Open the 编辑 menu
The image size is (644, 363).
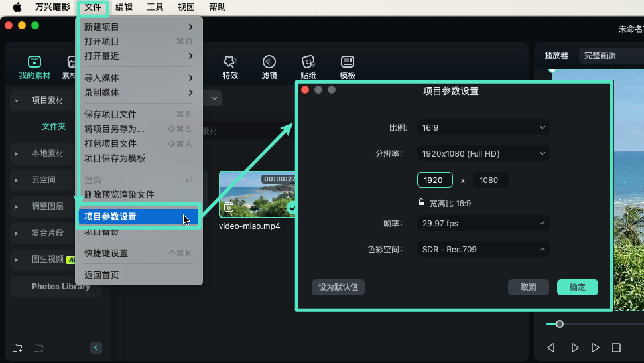tap(123, 7)
